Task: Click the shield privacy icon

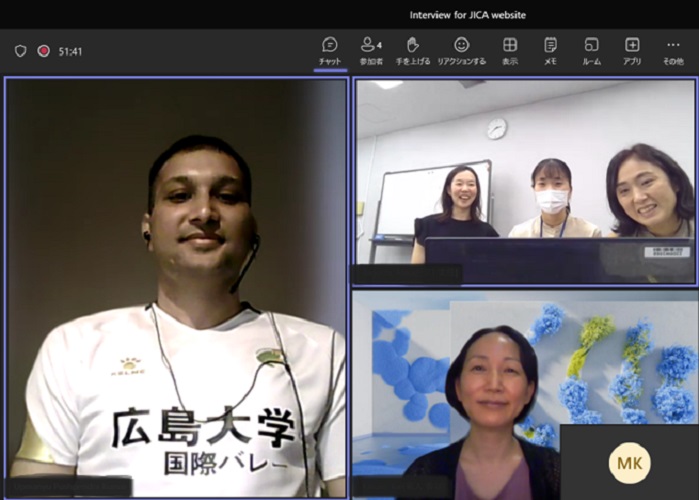Action: (x=20, y=51)
